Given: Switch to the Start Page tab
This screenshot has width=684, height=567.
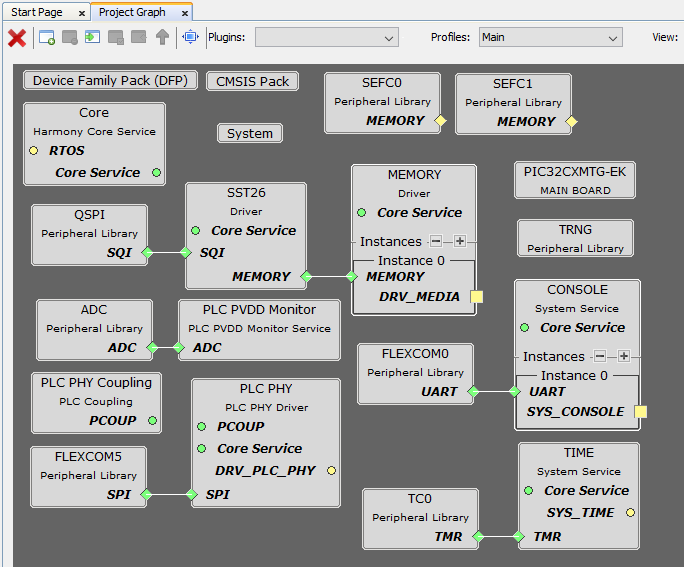Looking at the screenshot, I should point(37,12).
